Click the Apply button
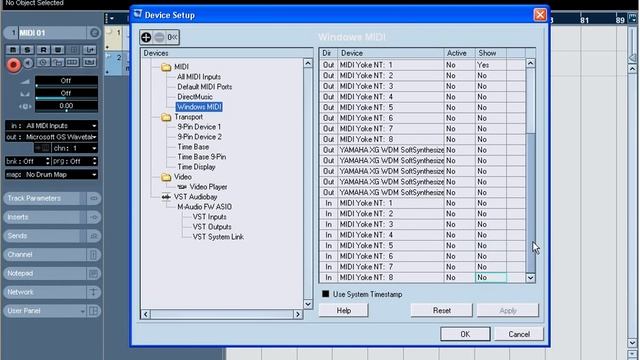 point(508,311)
